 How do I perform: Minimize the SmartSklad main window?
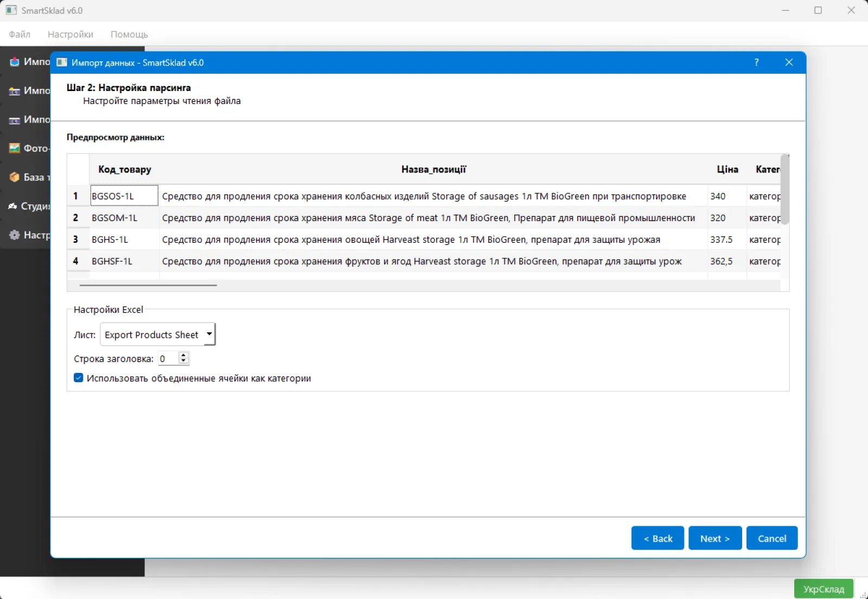tap(786, 10)
